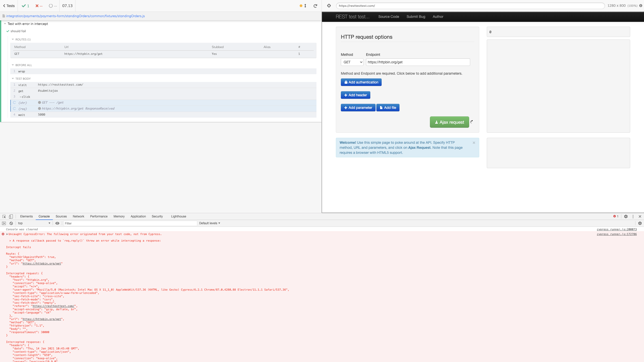Expand the Uncaught CypressError details

point(7,234)
